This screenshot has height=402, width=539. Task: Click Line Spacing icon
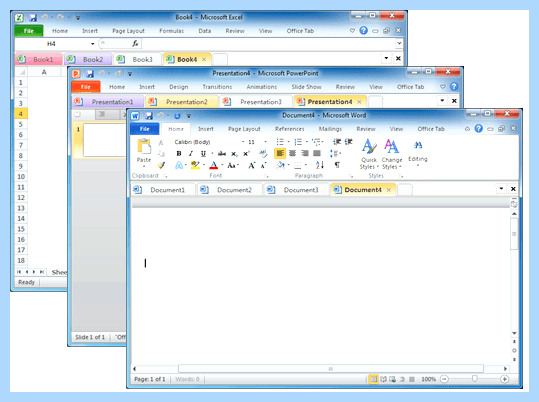coord(333,153)
